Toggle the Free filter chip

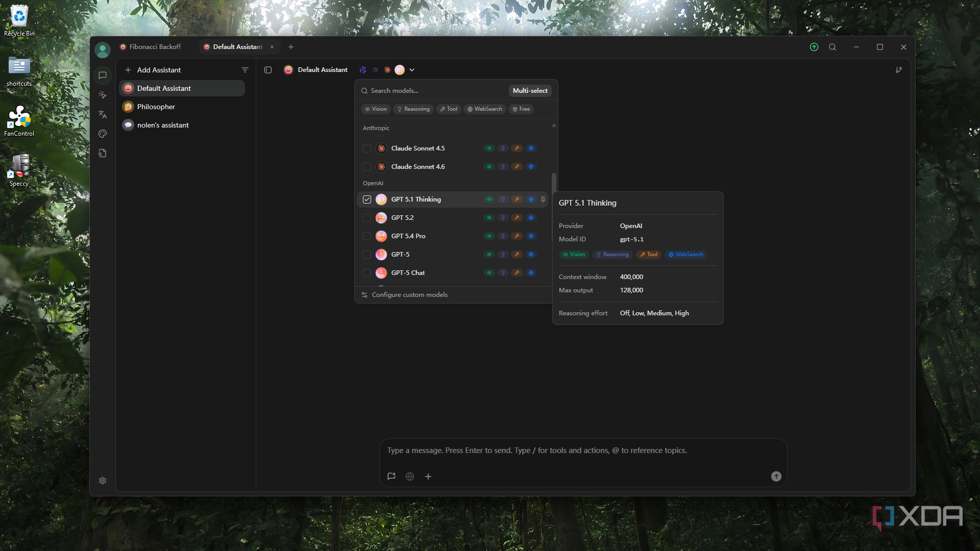pyautogui.click(x=521, y=109)
